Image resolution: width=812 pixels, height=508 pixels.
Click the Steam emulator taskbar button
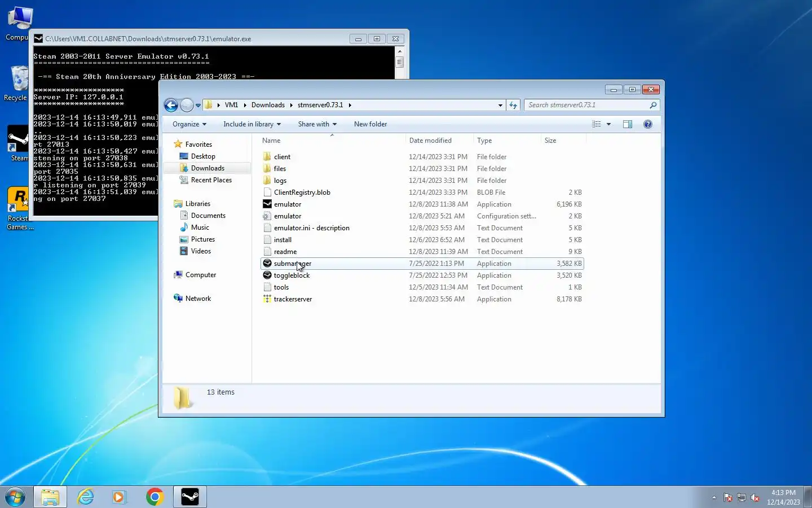tap(189, 497)
